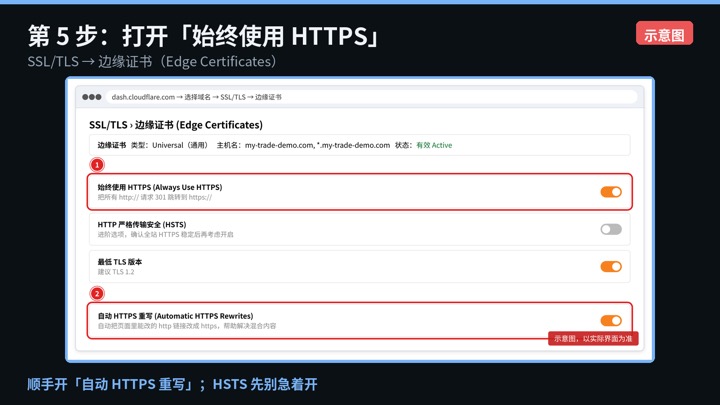Click the 有效 Active status text

coord(434,145)
